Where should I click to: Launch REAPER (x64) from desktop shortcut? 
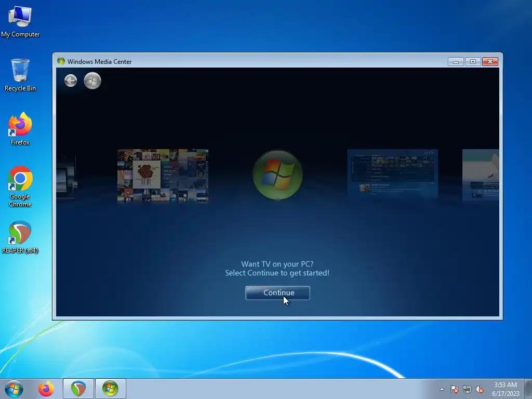tap(20, 237)
